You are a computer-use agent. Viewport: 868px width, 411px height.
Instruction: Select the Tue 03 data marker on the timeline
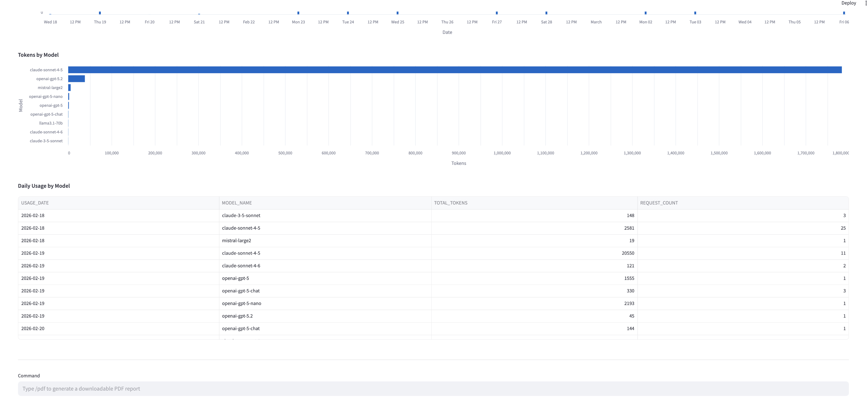695,13
